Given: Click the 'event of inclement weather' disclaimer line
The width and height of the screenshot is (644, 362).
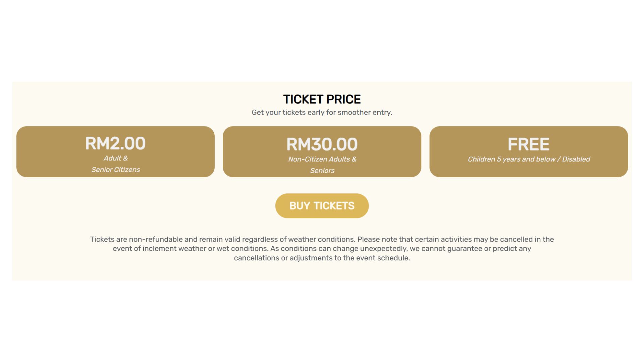Looking at the screenshot, I should [x=322, y=249].
